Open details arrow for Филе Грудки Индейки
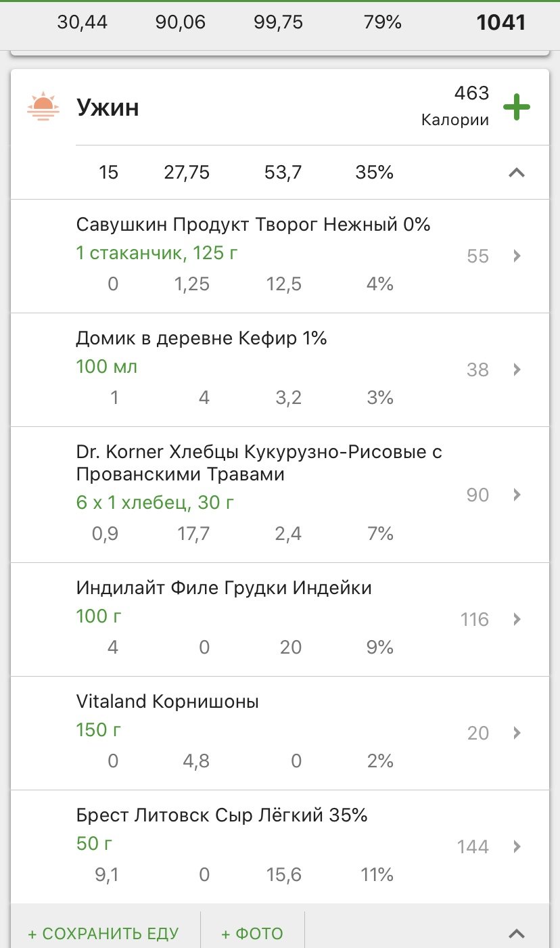 (517, 619)
